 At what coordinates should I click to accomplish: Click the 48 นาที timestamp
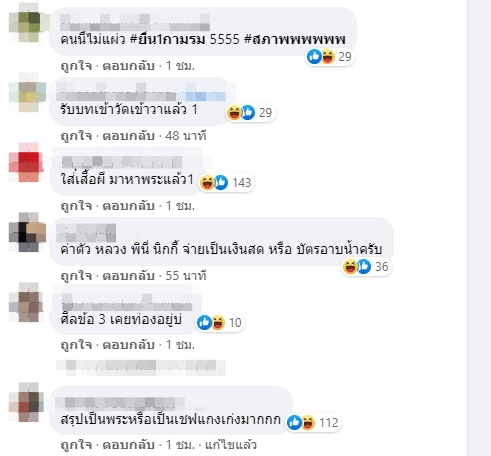(x=186, y=136)
